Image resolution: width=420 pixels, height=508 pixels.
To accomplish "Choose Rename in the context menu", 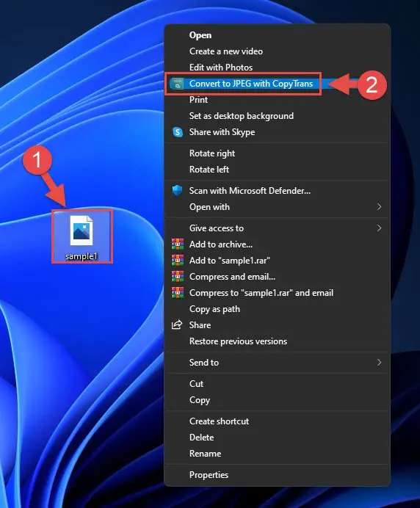I will pos(277,454).
